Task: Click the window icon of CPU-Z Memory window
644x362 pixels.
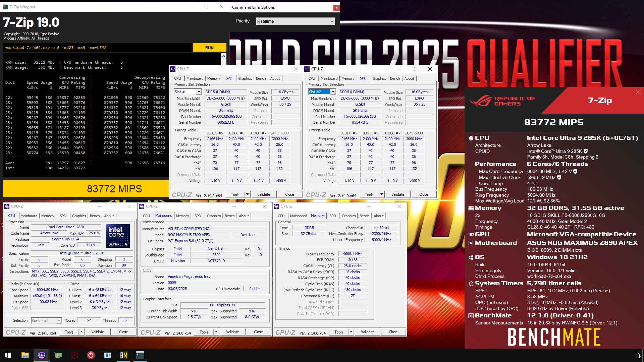Action: coord(276,206)
